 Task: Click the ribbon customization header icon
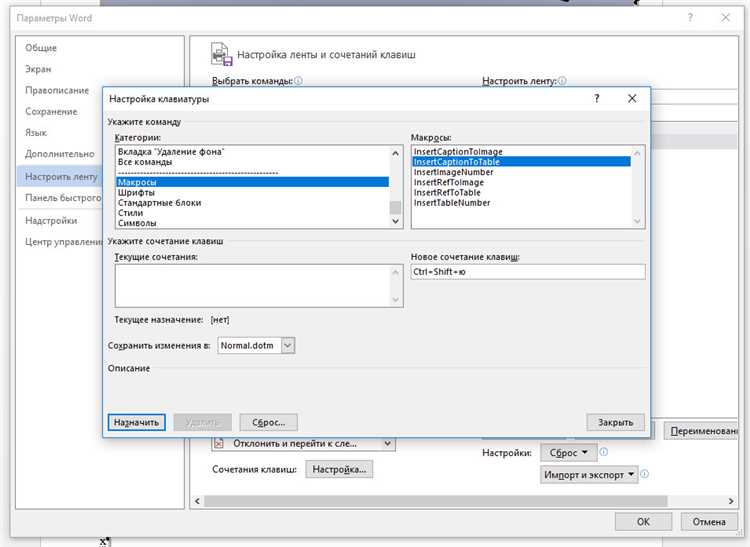[x=221, y=54]
